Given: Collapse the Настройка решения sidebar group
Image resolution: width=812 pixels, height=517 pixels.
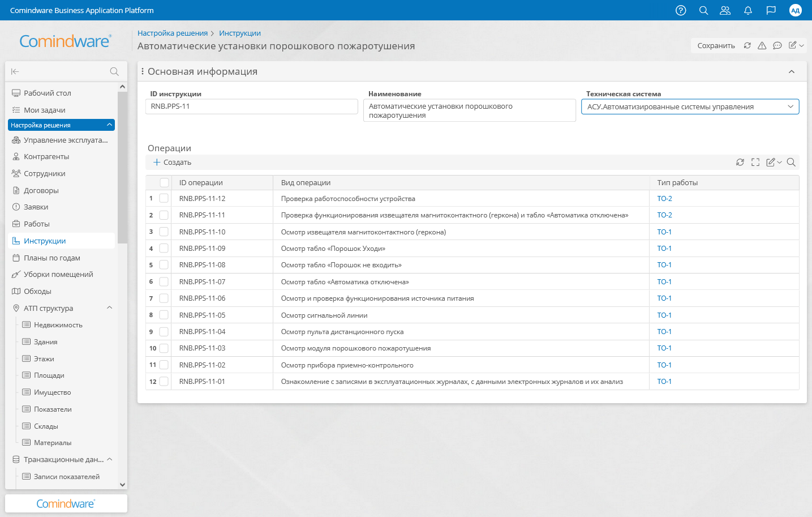Looking at the screenshot, I should 110,125.
